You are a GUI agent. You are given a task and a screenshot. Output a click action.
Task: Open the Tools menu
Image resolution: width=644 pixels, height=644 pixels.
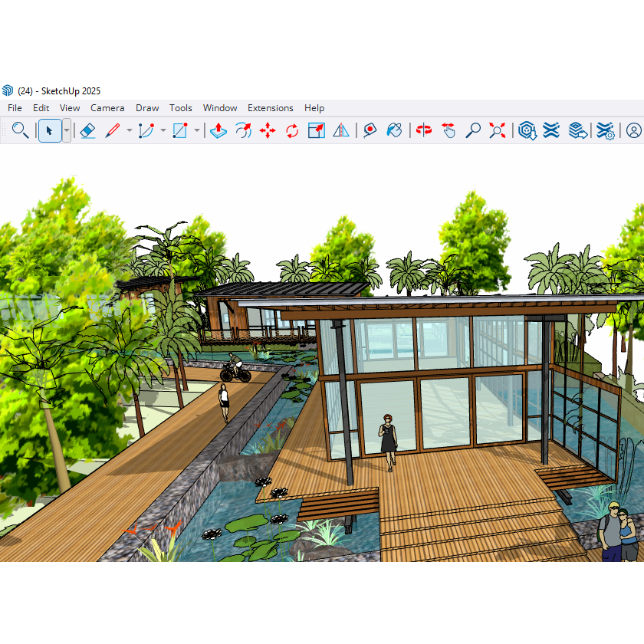coord(181,108)
